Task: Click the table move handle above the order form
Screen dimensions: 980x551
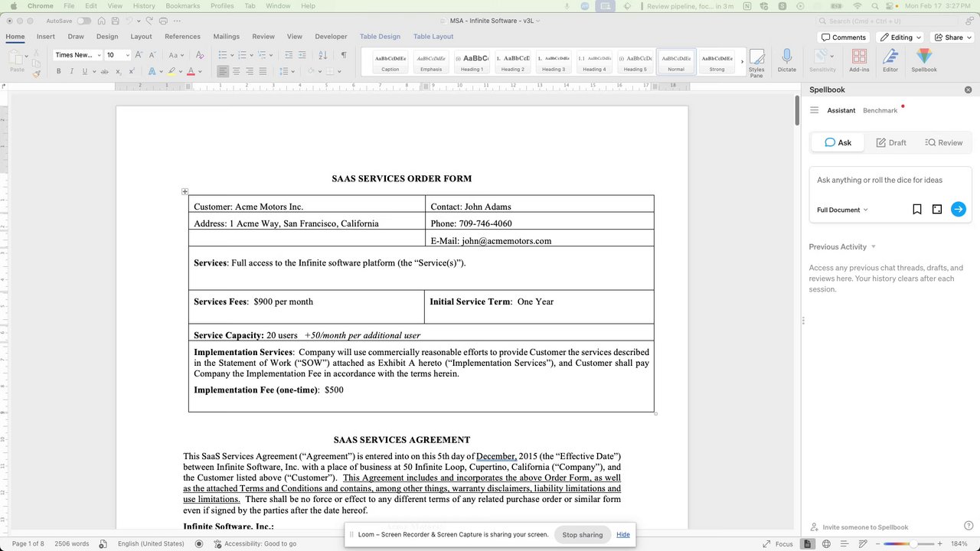Action: (x=185, y=191)
